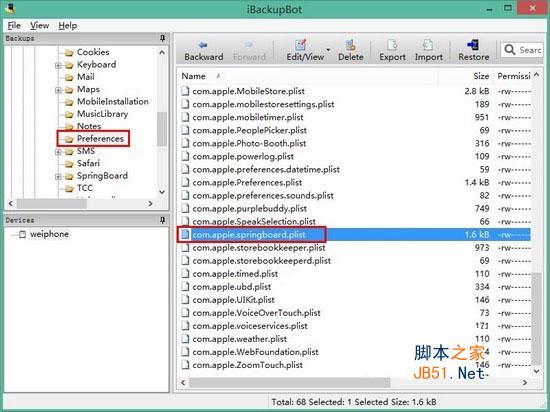
Task: Click left arrow of Backups horizontal scrollbar
Action: 10,203
